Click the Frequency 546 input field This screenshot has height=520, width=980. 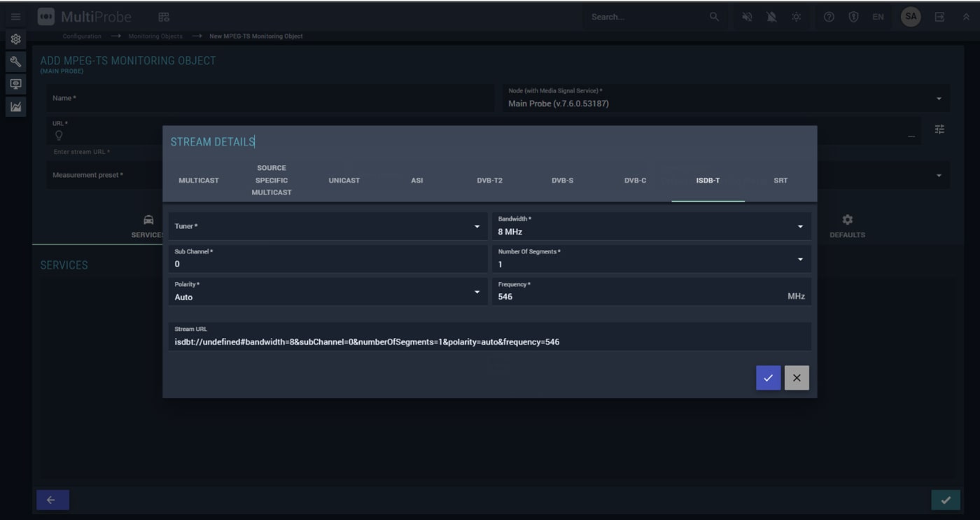click(x=651, y=291)
